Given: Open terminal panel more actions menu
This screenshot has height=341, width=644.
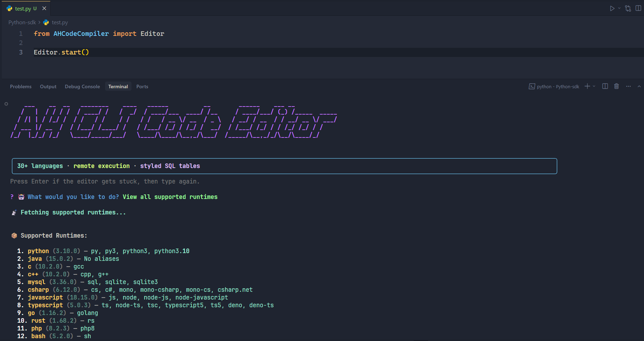Looking at the screenshot, I should [629, 86].
